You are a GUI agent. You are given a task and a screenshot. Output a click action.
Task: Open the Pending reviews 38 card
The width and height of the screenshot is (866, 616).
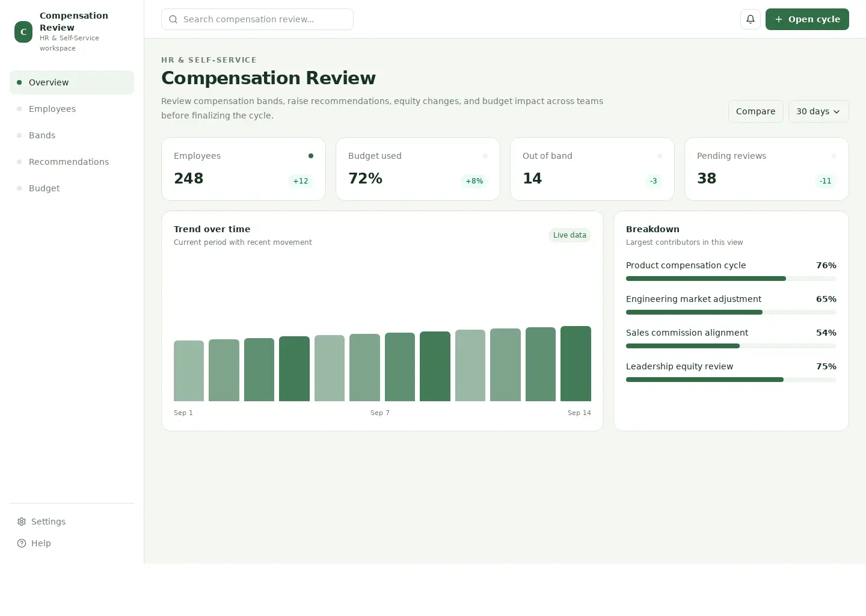coord(767,169)
